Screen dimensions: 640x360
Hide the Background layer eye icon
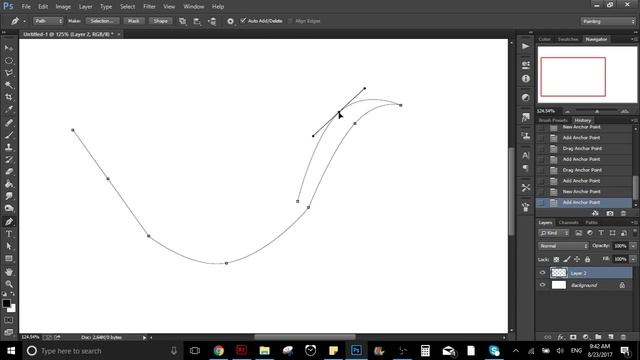pyautogui.click(x=542, y=285)
